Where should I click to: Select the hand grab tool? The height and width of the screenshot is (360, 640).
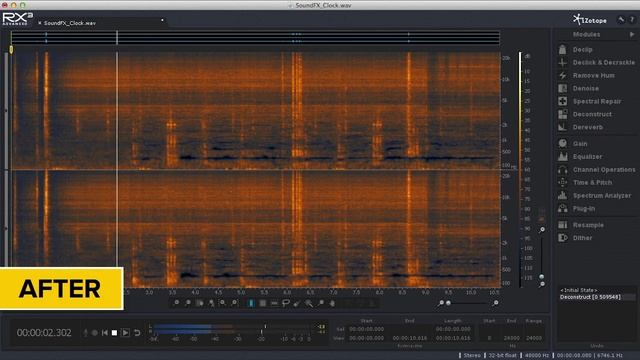(332, 303)
